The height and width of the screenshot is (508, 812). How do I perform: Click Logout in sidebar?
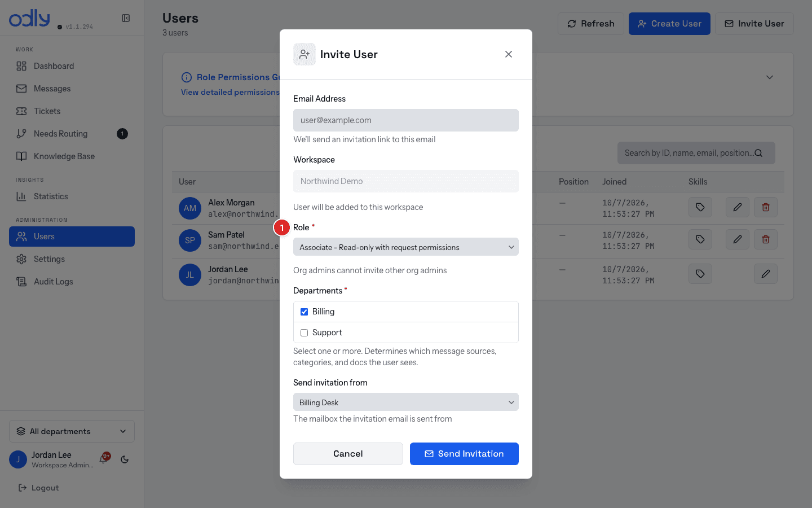38,488
